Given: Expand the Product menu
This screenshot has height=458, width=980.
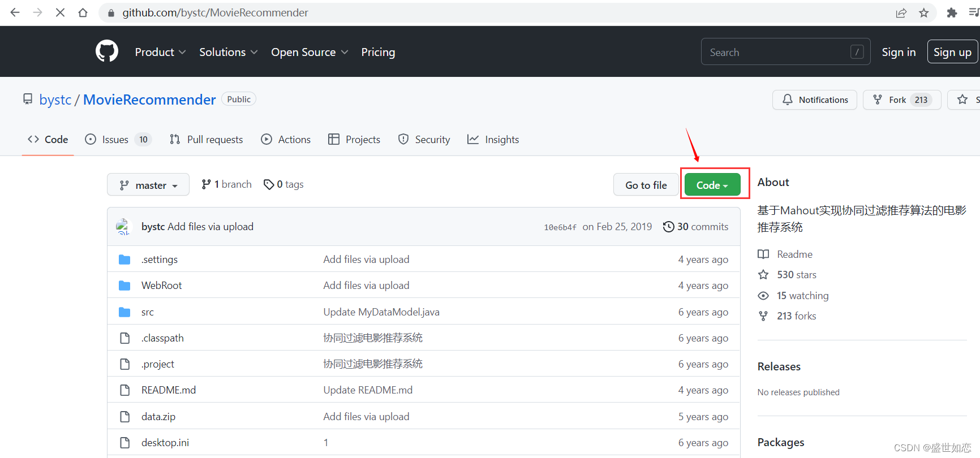Looking at the screenshot, I should [x=160, y=52].
